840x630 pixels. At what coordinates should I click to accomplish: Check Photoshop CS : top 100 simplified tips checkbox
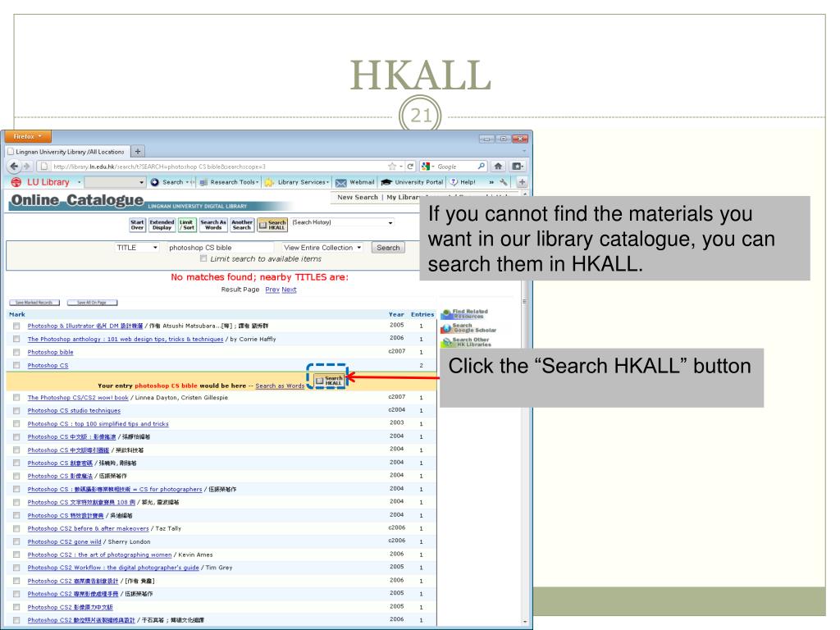click(16, 424)
